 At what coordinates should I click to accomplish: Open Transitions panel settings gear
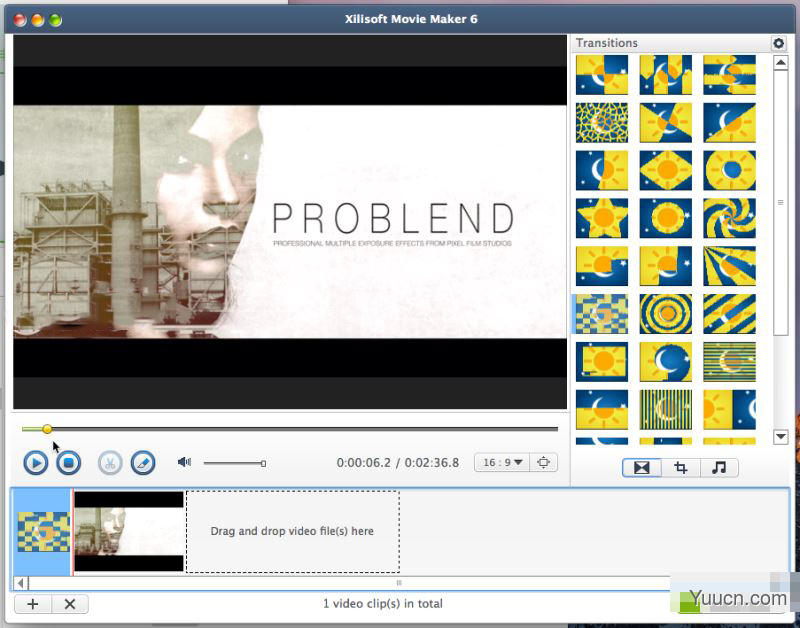(778, 43)
